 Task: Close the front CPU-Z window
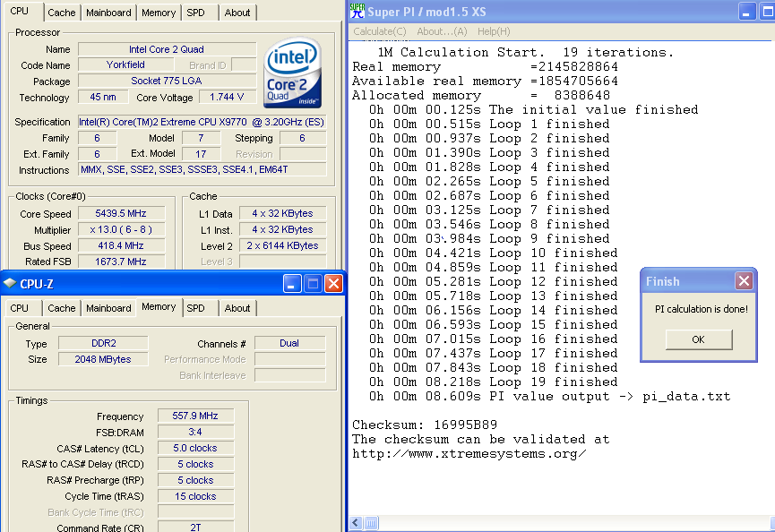(333, 284)
